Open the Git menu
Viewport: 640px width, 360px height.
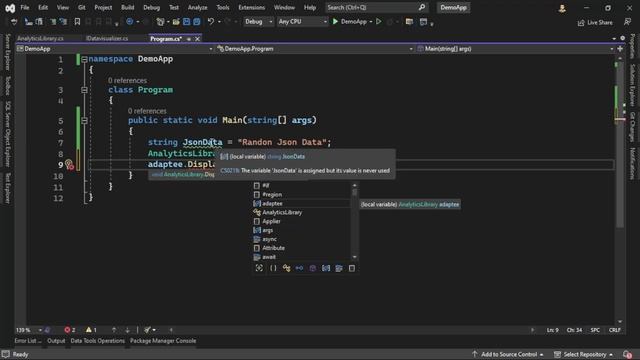(82, 7)
